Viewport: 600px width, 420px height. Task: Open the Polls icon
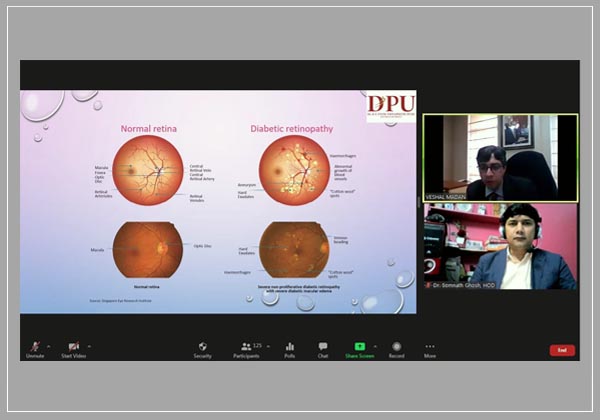coord(290,347)
